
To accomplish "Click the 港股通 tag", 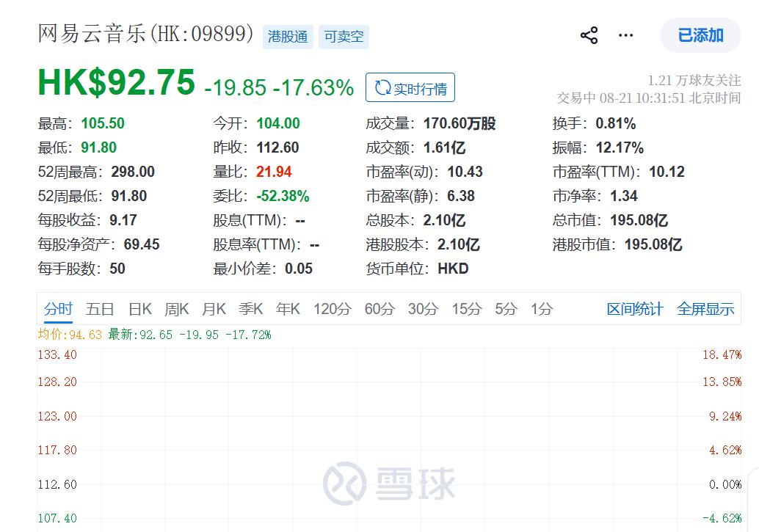I will coord(288,37).
